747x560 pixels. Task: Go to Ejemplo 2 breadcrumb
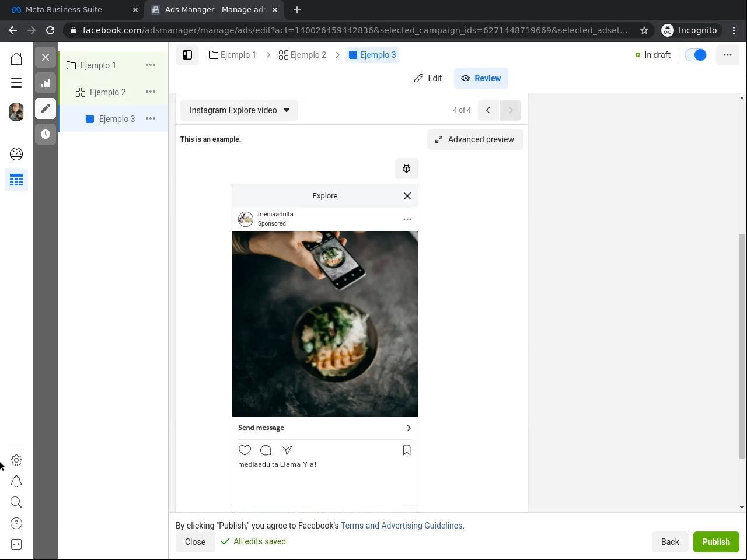(x=302, y=55)
